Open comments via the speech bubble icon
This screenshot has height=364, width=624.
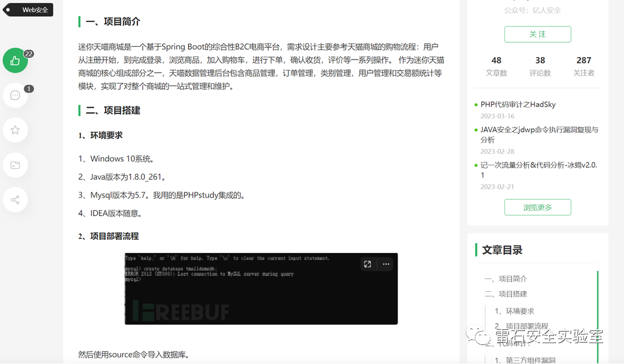15,95
